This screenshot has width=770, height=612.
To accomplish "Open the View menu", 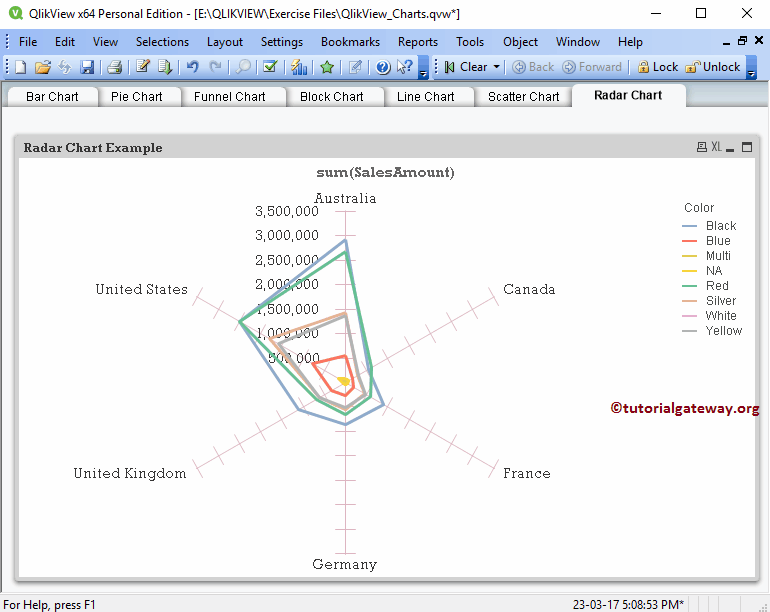I will click(105, 42).
